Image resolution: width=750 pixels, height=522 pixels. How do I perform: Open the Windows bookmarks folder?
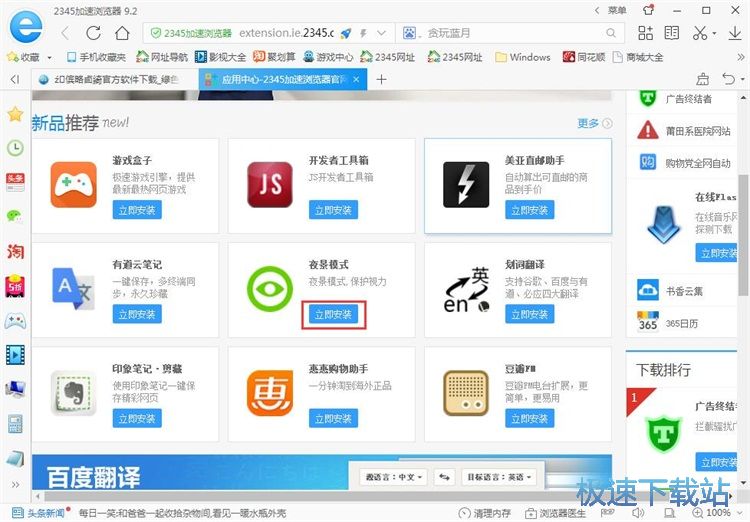click(523, 57)
